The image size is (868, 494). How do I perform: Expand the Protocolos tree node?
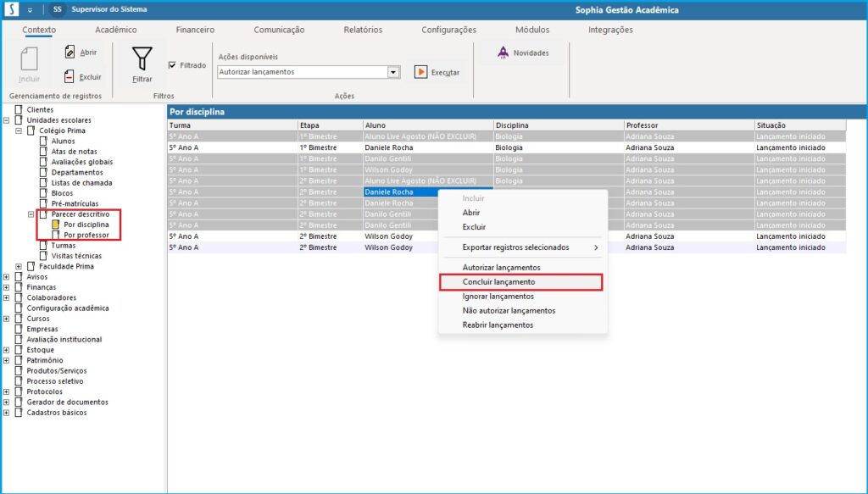point(6,391)
